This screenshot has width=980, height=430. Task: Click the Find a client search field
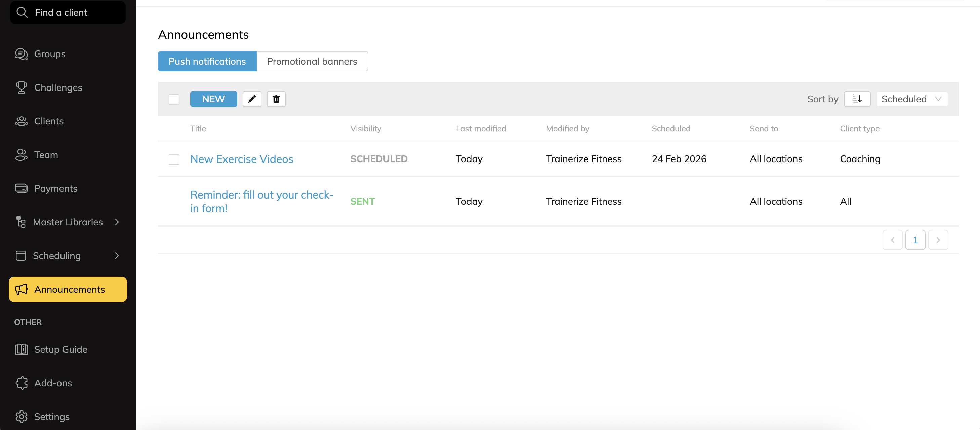coord(68,12)
